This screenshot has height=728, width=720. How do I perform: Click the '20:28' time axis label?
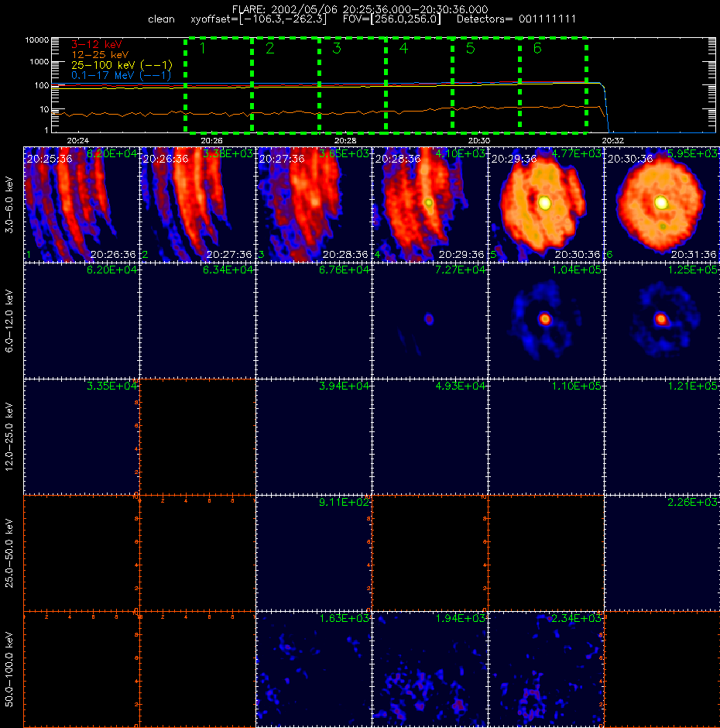click(345, 140)
